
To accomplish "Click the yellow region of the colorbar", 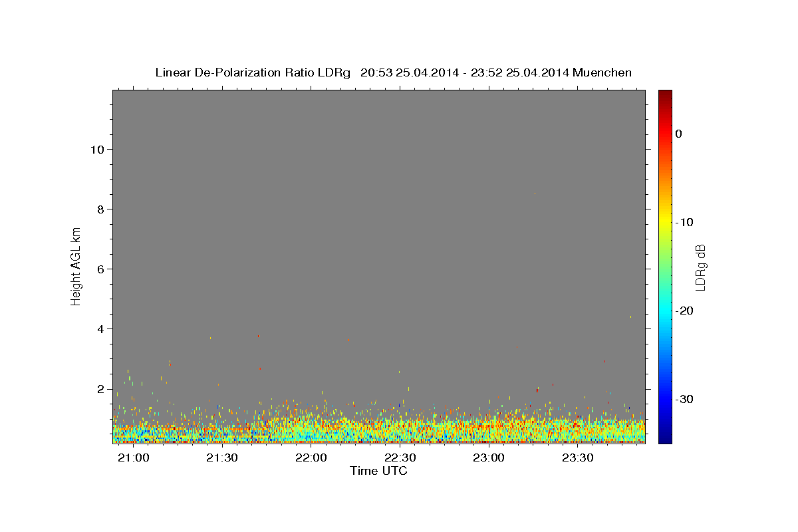I will (665, 219).
